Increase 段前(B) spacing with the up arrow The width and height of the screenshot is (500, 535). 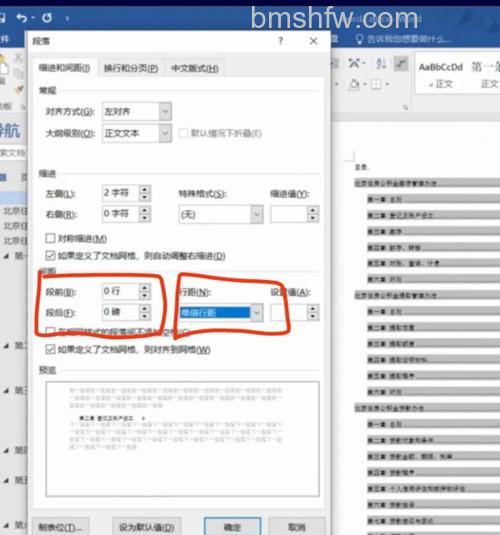[x=145, y=288]
